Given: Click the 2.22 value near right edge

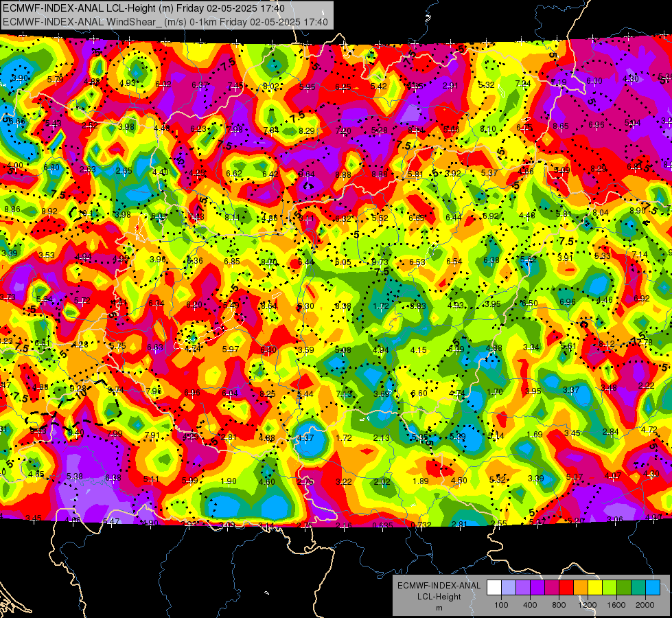Looking at the screenshot, I should click(x=647, y=385).
